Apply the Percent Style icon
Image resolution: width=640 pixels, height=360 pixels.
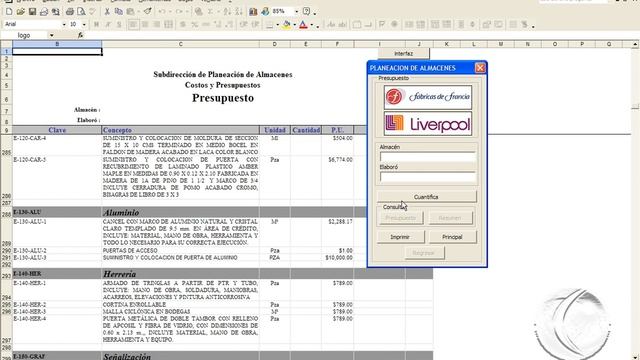pyautogui.click(x=195, y=24)
